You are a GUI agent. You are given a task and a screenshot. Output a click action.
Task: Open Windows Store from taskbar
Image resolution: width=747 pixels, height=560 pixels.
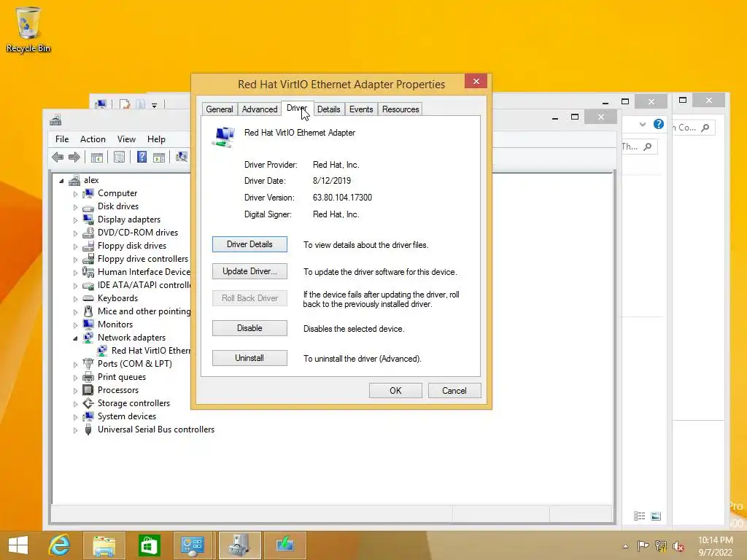(x=149, y=545)
